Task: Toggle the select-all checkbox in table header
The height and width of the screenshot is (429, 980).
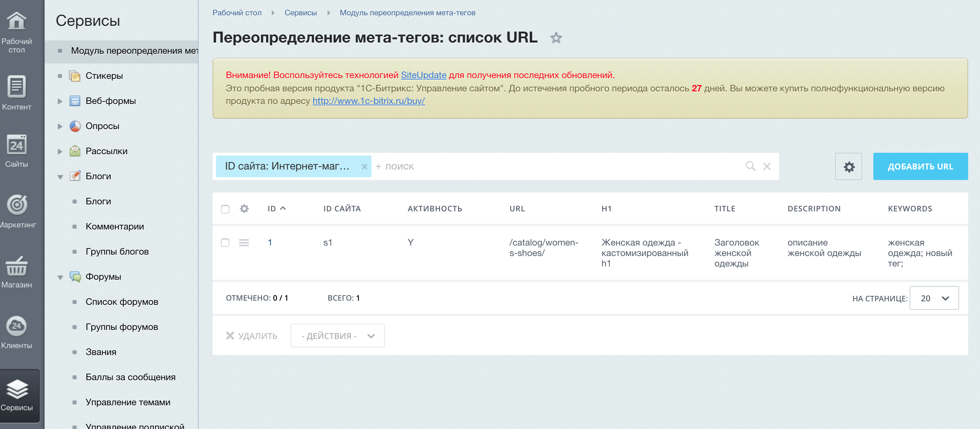Action: (x=225, y=209)
